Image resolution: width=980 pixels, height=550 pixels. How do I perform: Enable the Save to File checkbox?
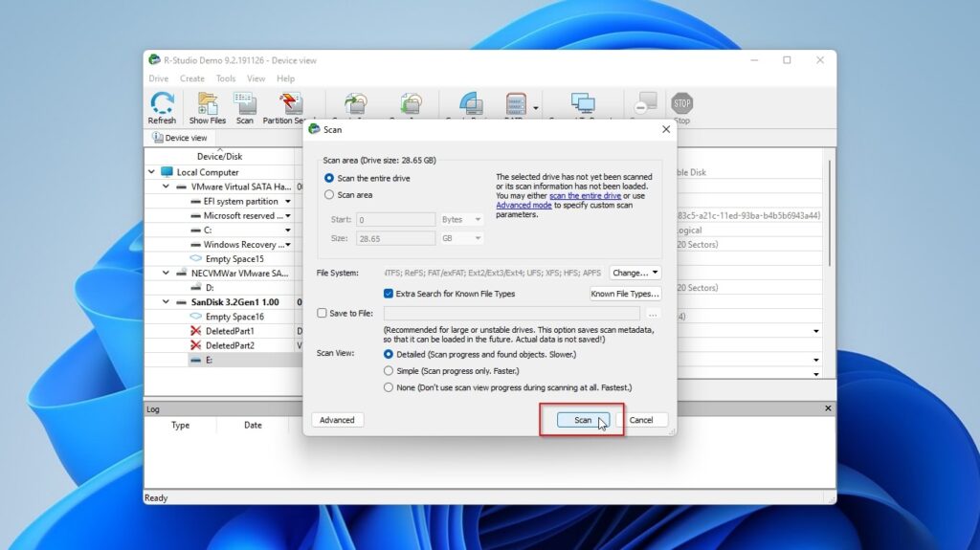click(x=322, y=313)
